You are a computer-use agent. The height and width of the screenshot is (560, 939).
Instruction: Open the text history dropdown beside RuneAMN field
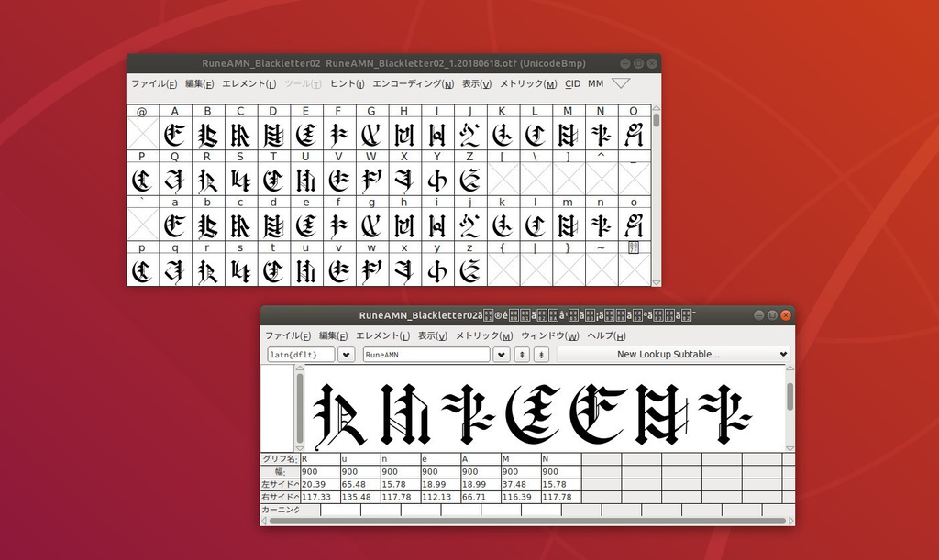click(501, 355)
